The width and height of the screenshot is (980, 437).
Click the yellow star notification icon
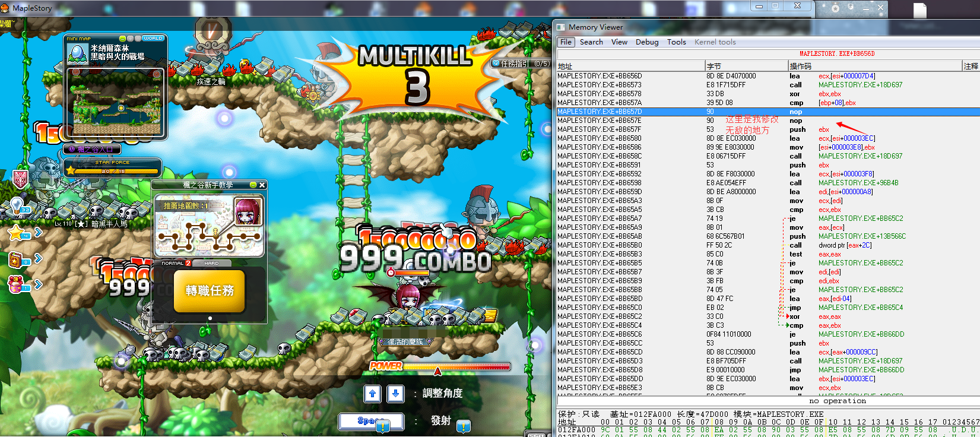(17, 233)
